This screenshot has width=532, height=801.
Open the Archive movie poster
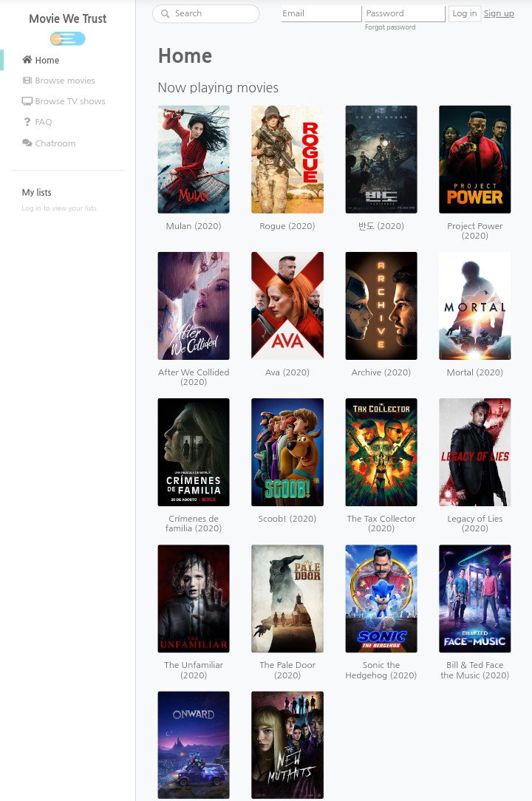[x=381, y=305]
